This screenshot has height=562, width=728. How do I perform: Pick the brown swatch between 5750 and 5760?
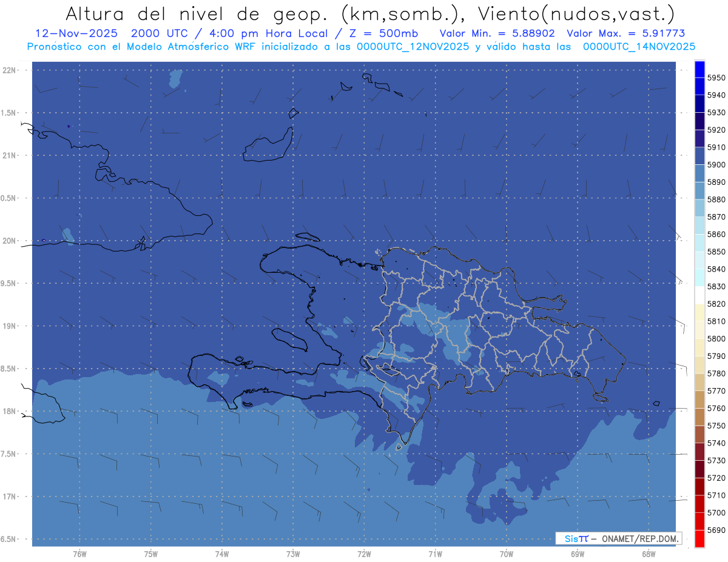(699, 416)
